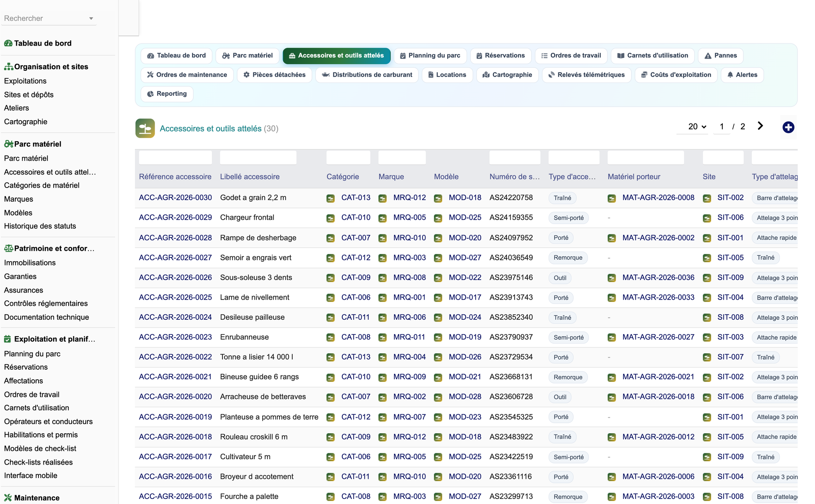Viewport: 815px width, 504px height.
Task: Click model icon beside MOD-018 in Rouleau croskill row
Action: coord(438,437)
